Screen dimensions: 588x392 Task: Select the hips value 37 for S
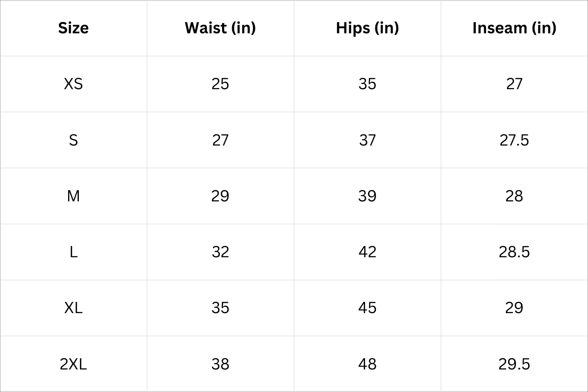(367, 140)
